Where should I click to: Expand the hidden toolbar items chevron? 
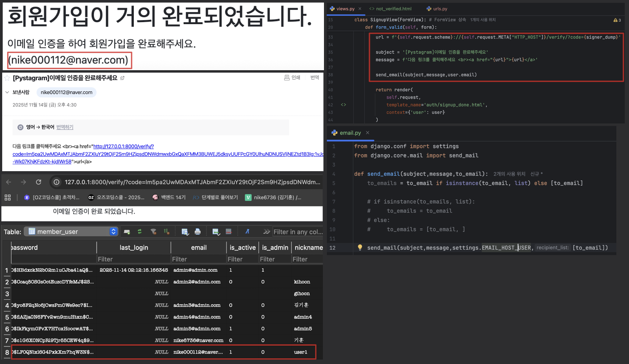tap(266, 231)
